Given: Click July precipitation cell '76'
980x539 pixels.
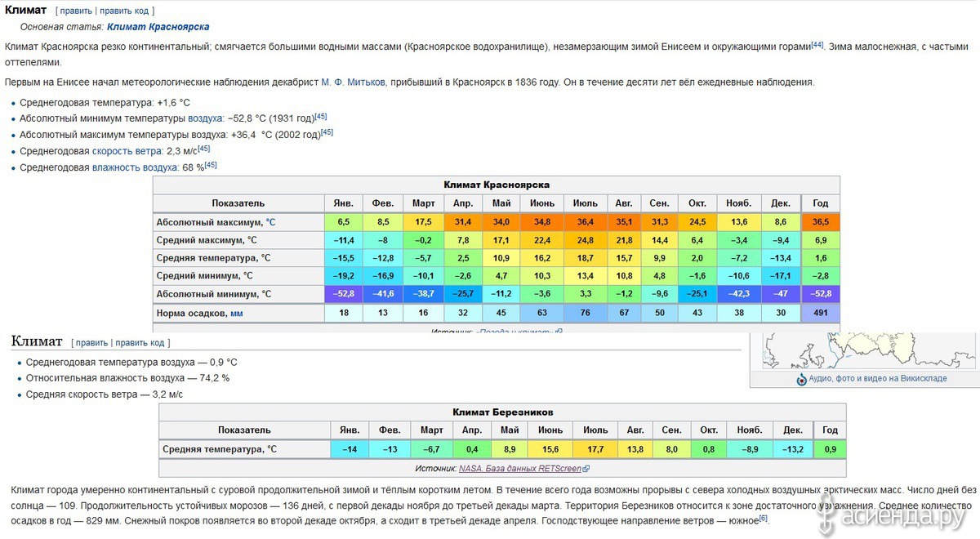Looking at the screenshot, I should 585,314.
